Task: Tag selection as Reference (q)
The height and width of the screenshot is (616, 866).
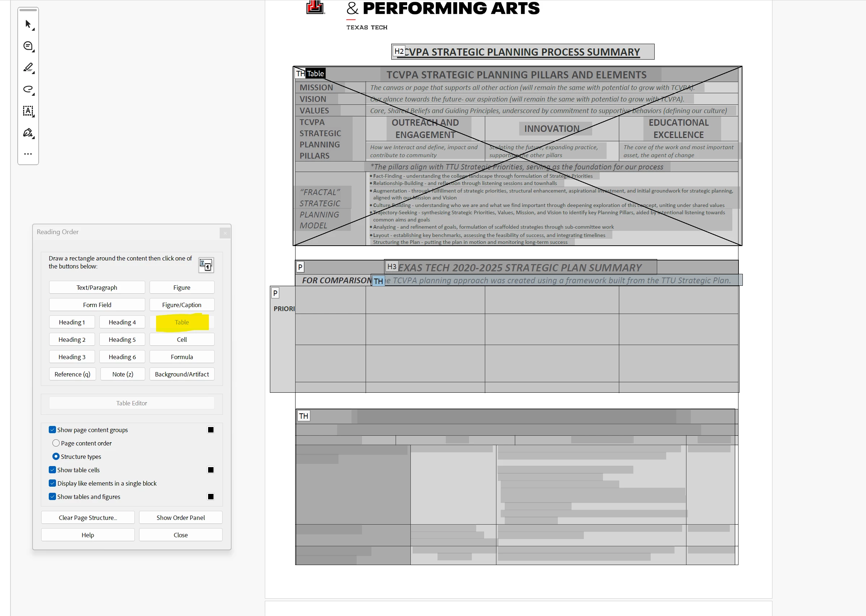Action: coord(73,374)
